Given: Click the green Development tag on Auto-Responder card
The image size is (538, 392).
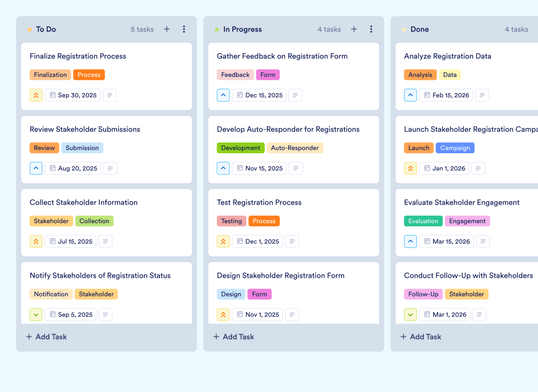Looking at the screenshot, I should (240, 148).
